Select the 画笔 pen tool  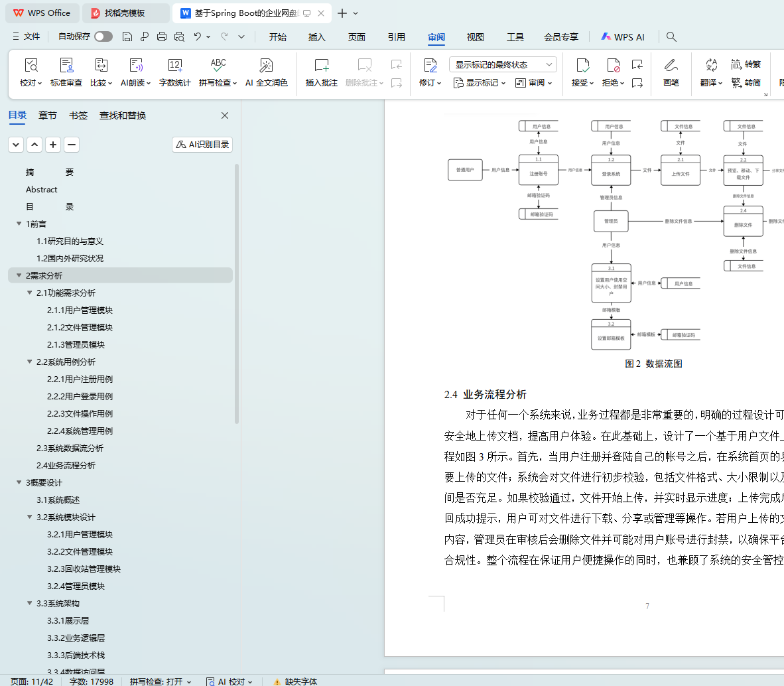[x=671, y=66]
